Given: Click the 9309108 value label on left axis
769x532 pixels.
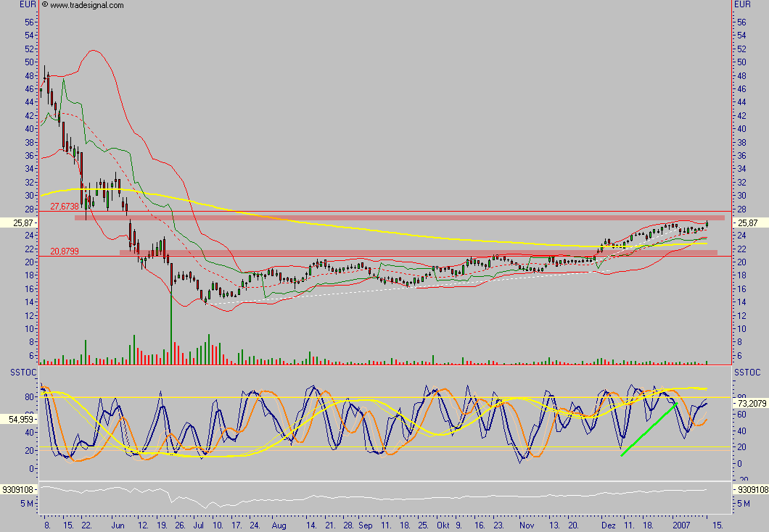Looking at the screenshot, I should tap(19, 490).
